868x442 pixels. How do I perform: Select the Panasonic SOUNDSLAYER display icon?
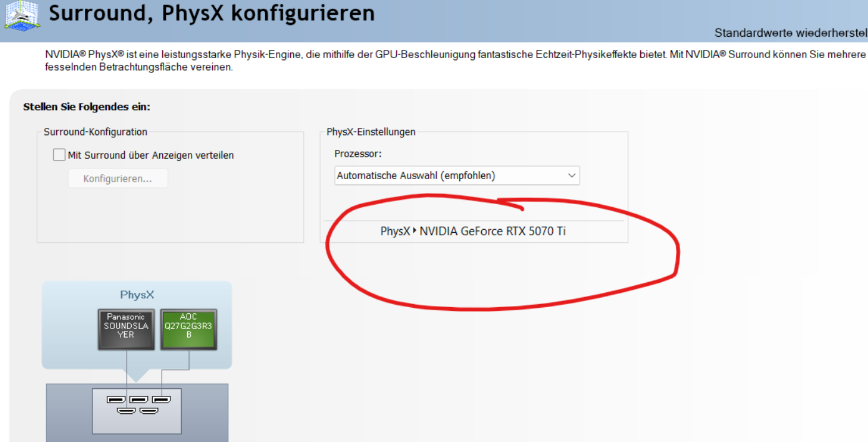point(125,329)
